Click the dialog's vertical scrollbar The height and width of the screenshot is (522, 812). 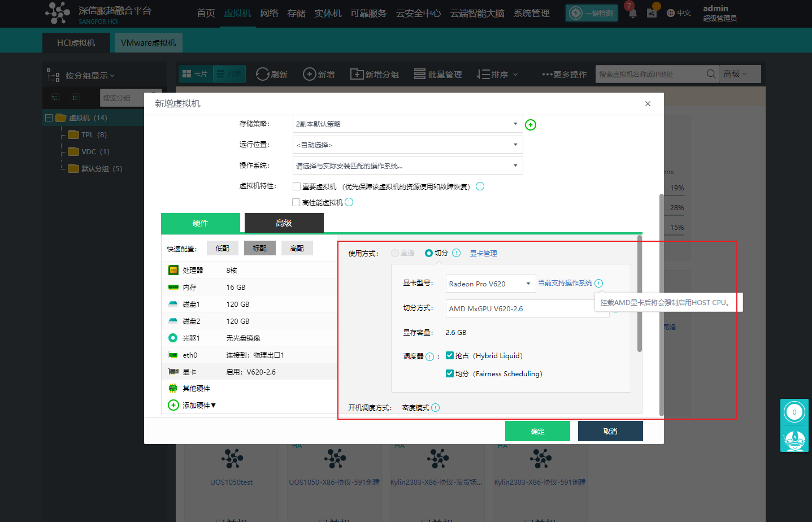point(661,305)
